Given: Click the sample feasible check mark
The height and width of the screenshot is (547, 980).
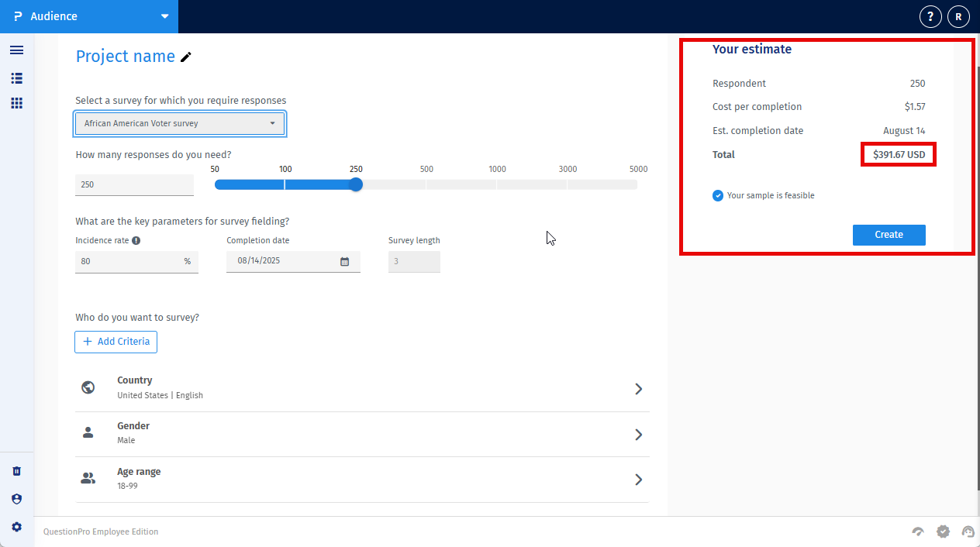Looking at the screenshot, I should (718, 195).
